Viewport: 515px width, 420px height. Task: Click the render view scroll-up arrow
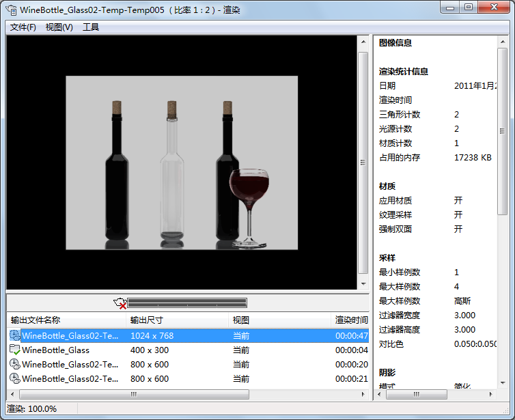363,42
